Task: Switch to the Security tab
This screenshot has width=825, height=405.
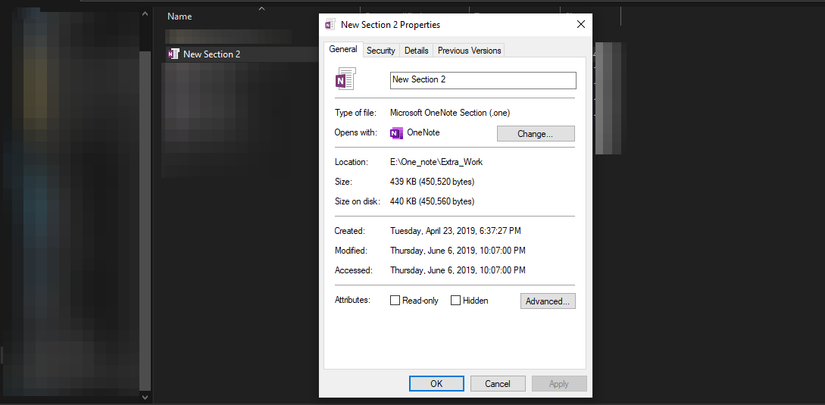Action: [x=380, y=50]
